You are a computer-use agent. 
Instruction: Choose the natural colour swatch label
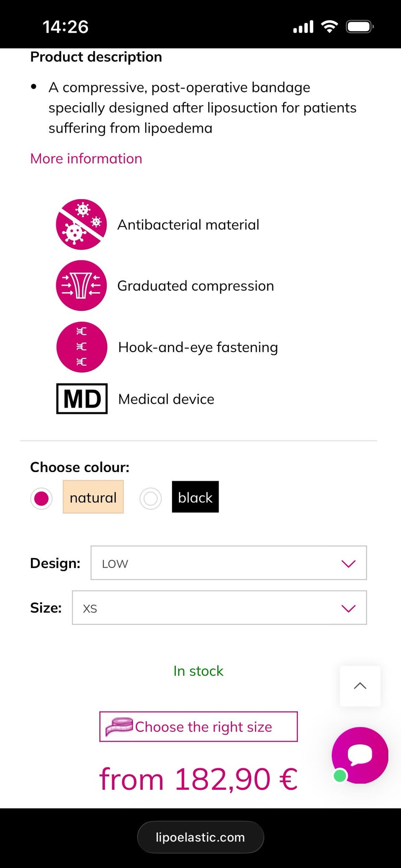[93, 497]
